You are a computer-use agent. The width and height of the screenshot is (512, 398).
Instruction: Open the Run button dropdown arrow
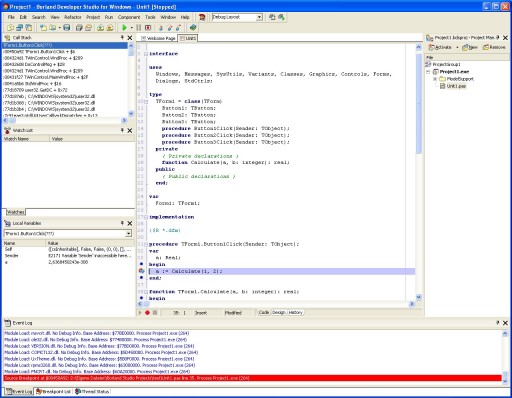click(x=132, y=28)
